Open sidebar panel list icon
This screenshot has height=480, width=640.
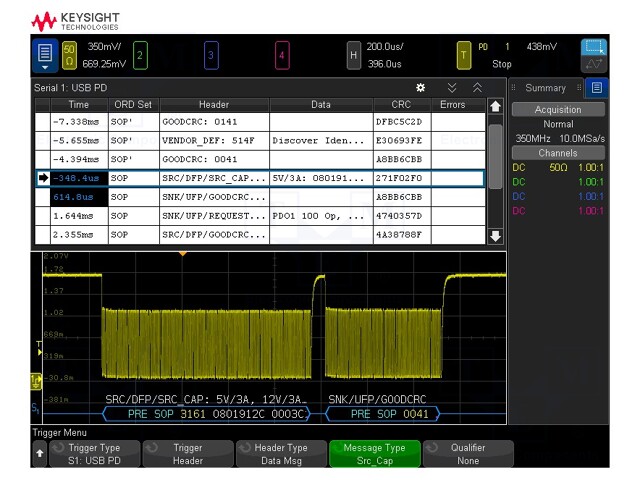click(x=596, y=88)
